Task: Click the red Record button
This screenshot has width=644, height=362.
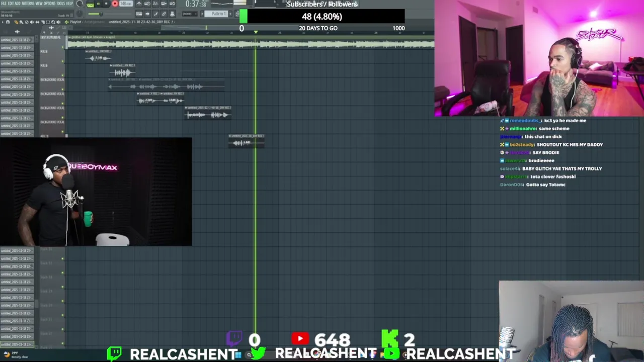Action: coord(115,4)
